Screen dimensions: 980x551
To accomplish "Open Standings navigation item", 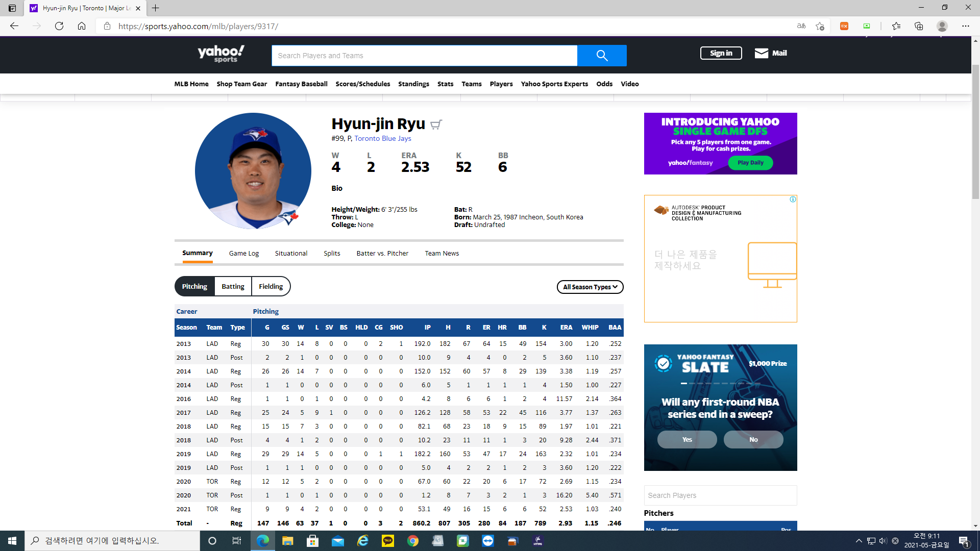I will [x=413, y=84].
